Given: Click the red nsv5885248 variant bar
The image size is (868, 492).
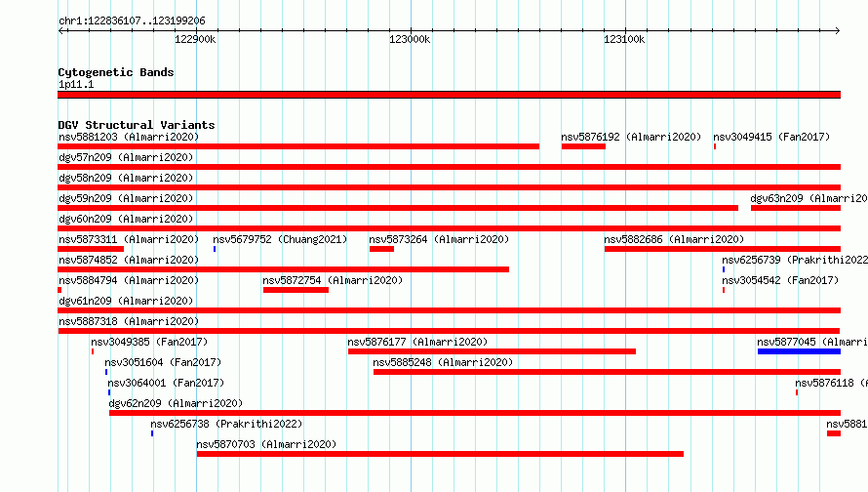Looking at the screenshot, I should [x=607, y=372].
